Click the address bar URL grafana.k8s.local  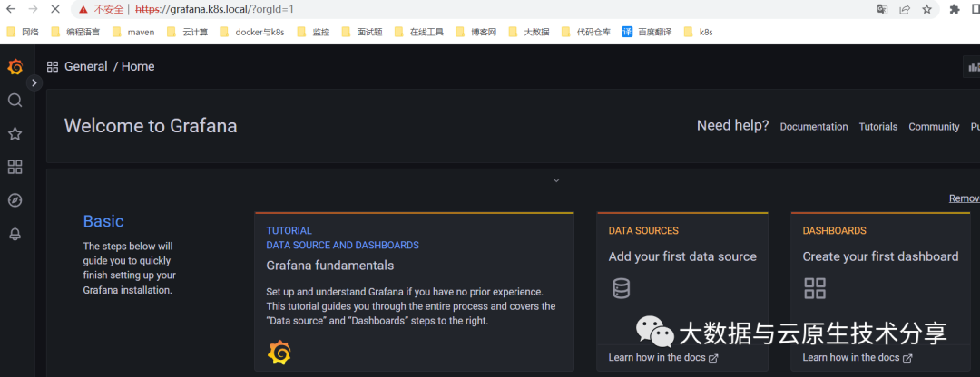tap(214, 9)
